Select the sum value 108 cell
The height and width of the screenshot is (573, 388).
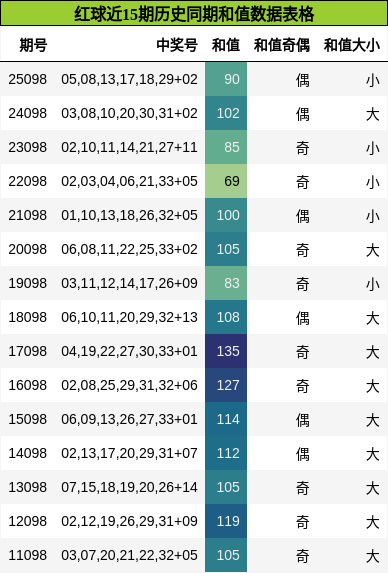point(226,317)
